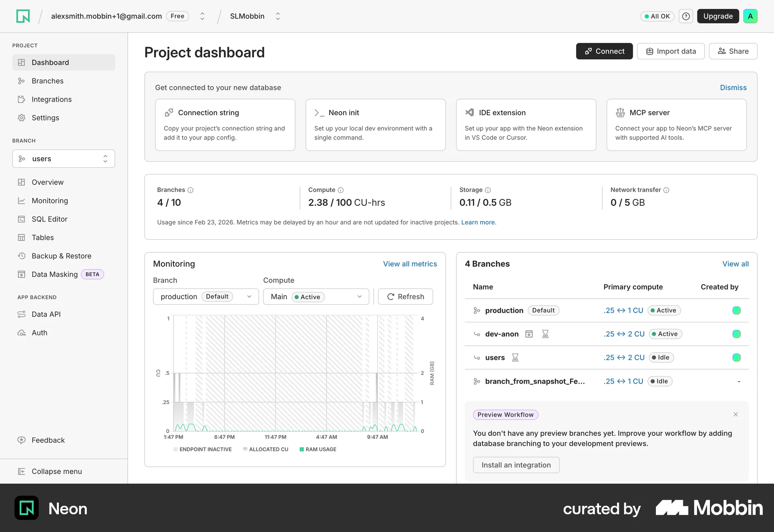The height and width of the screenshot is (532, 774).
Task: Click the Share button
Action: 733,51
